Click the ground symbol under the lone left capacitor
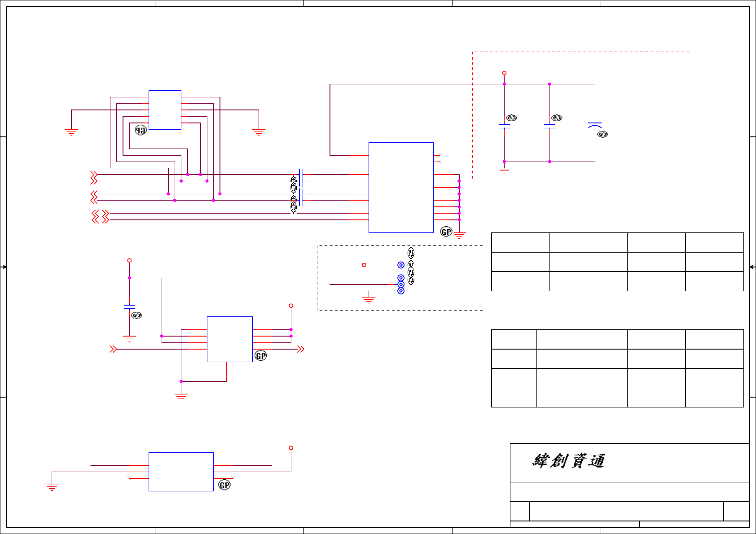 [x=129, y=339]
